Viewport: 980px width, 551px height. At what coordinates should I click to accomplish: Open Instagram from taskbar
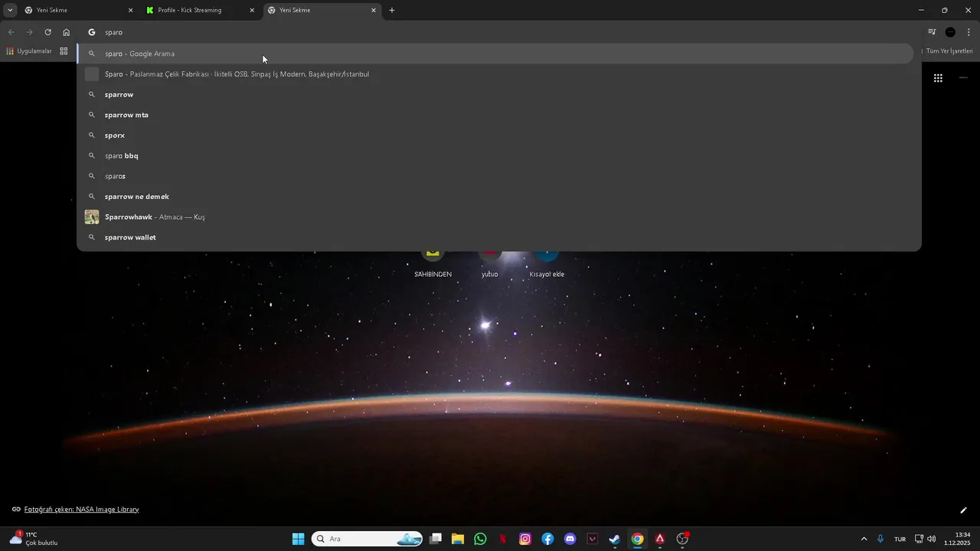[x=525, y=539]
